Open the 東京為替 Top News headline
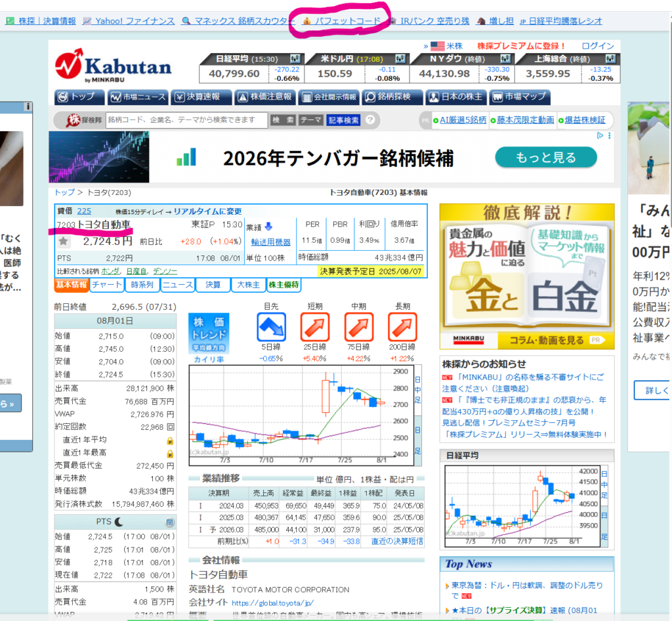Viewport: 672px width, 621px height. (527, 590)
